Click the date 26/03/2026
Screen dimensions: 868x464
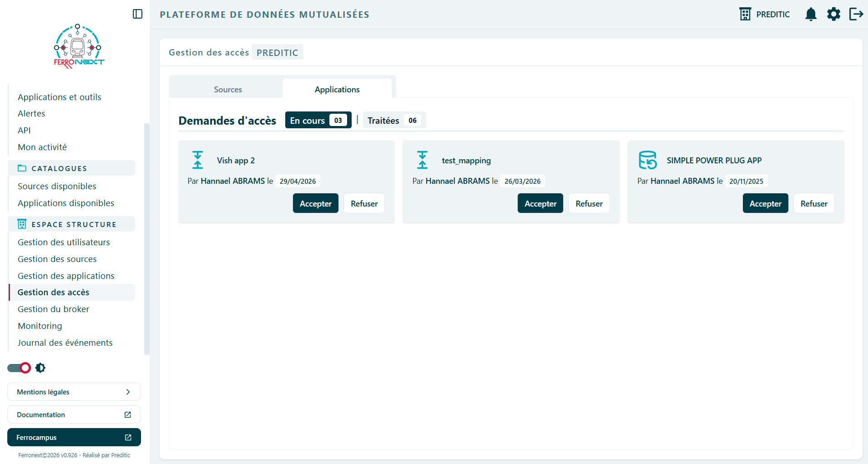[x=522, y=181]
